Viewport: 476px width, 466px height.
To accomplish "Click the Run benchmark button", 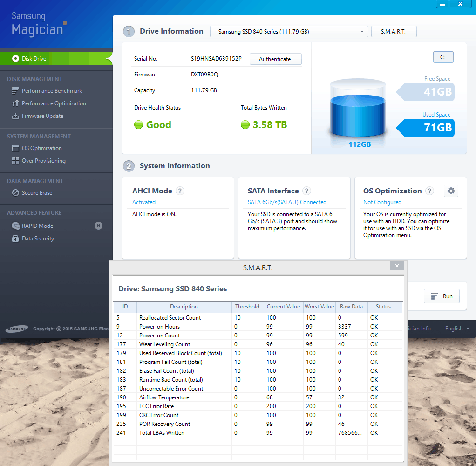I will 442,296.
